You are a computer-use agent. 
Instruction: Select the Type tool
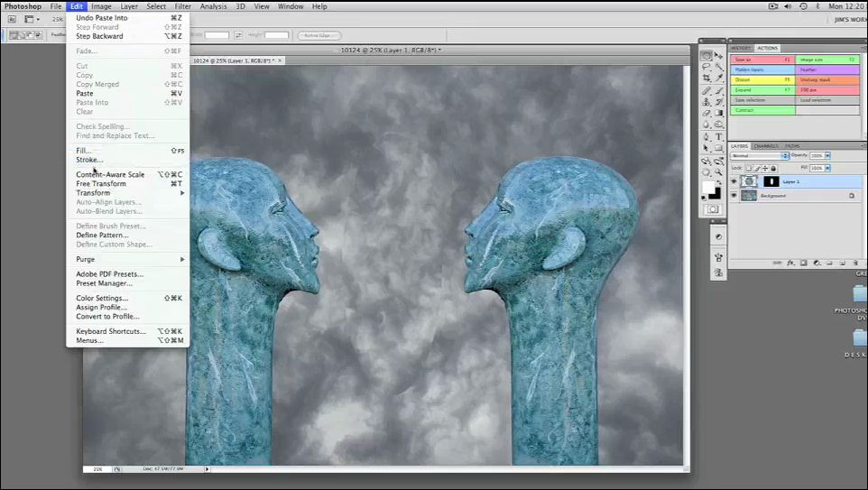tap(719, 137)
